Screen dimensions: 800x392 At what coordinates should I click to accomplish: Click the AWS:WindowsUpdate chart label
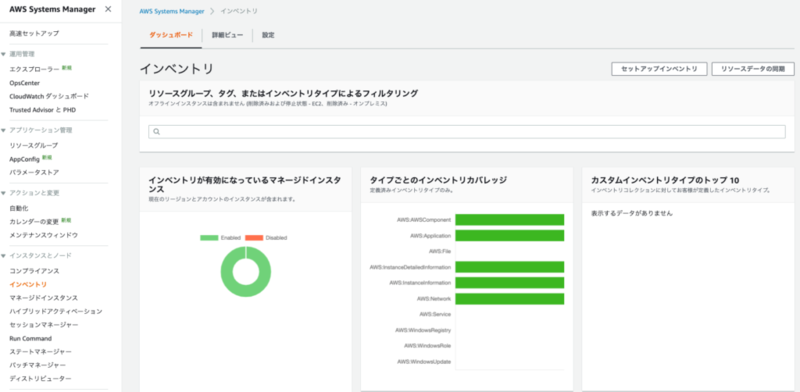(x=423, y=362)
